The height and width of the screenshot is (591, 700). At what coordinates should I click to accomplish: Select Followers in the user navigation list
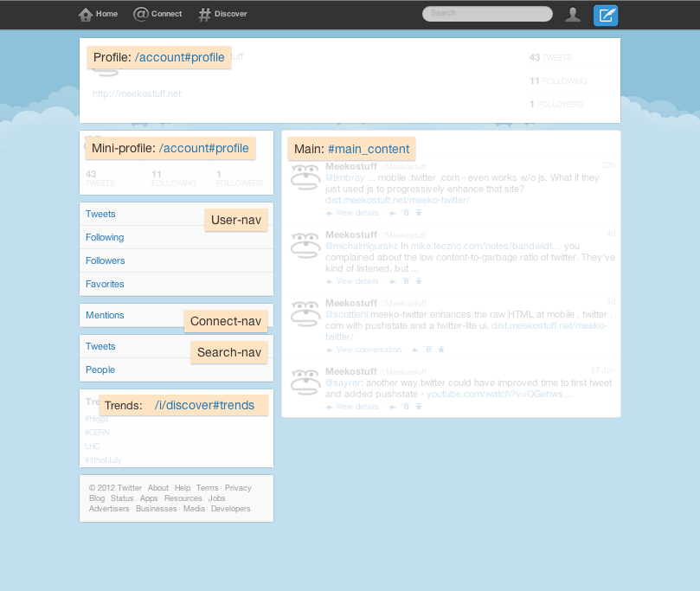(x=105, y=260)
